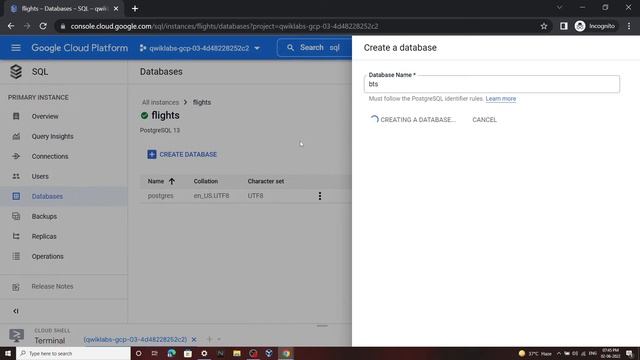Open Release Notes link

pyautogui.click(x=52, y=287)
